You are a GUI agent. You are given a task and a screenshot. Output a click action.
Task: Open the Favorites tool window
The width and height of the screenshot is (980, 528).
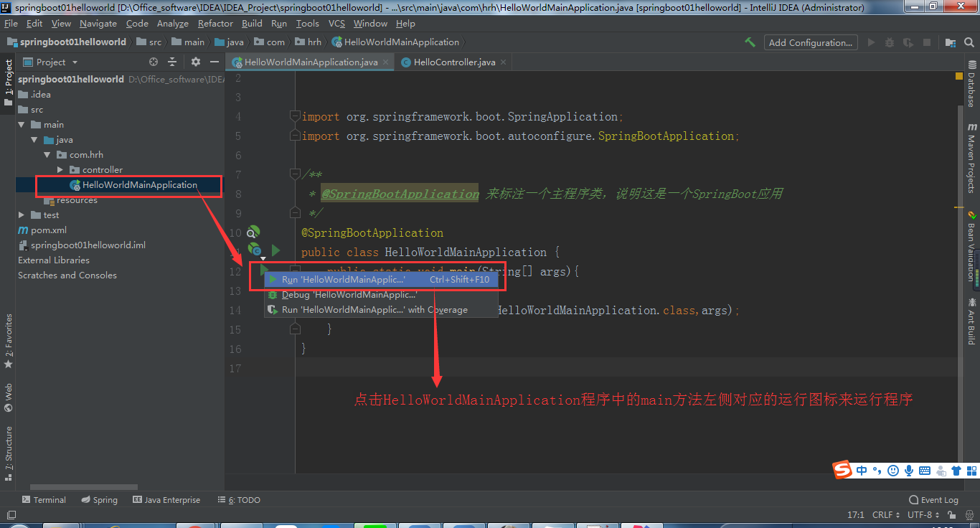9,341
